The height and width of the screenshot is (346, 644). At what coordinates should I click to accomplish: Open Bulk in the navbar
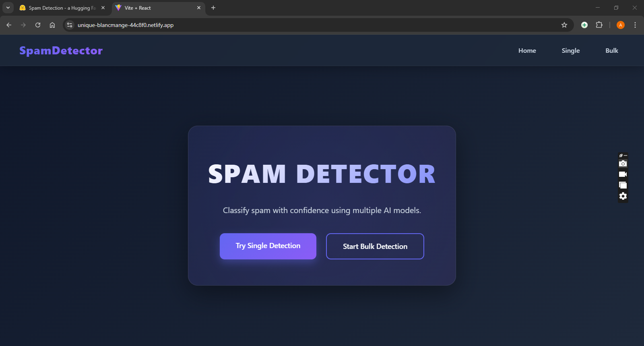point(612,50)
